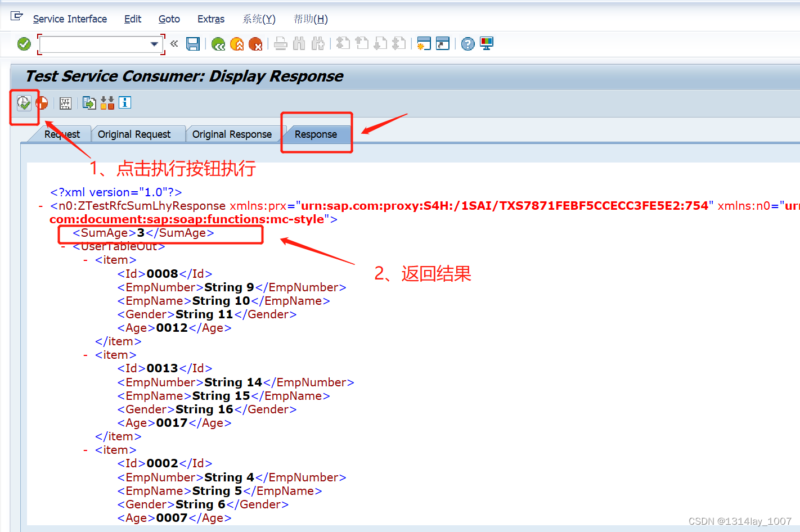The height and width of the screenshot is (532, 800).
Task: Click the Generate Shortcut icon
Action: [443, 44]
